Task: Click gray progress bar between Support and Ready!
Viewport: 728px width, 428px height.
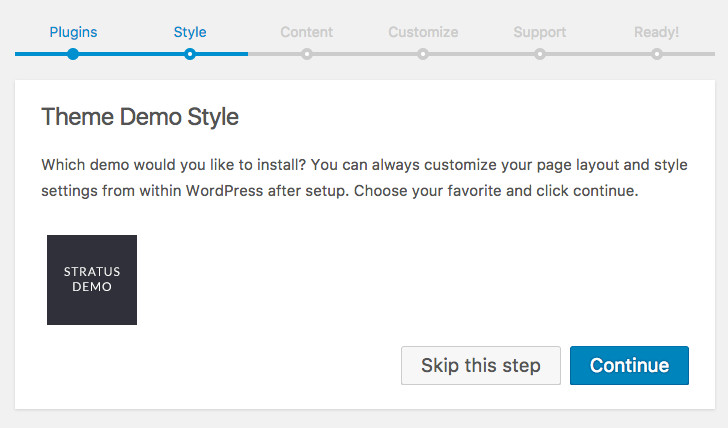Action: coord(598,54)
